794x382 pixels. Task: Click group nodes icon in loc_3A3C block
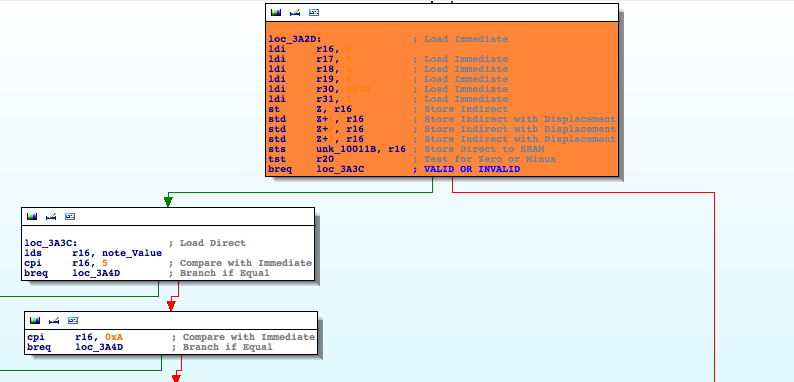tap(70, 217)
